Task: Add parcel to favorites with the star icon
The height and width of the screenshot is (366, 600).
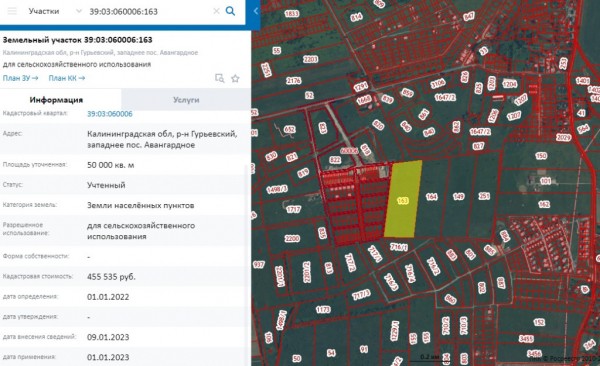Action: 235,78
